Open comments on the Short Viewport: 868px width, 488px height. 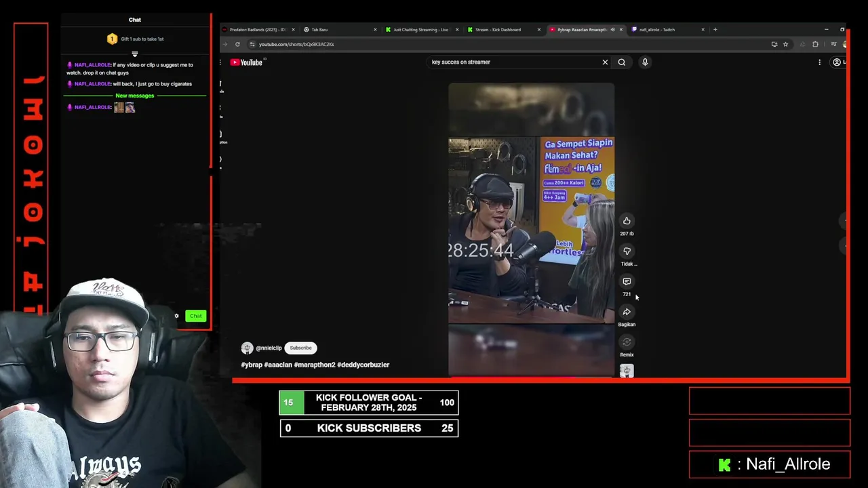click(x=627, y=281)
